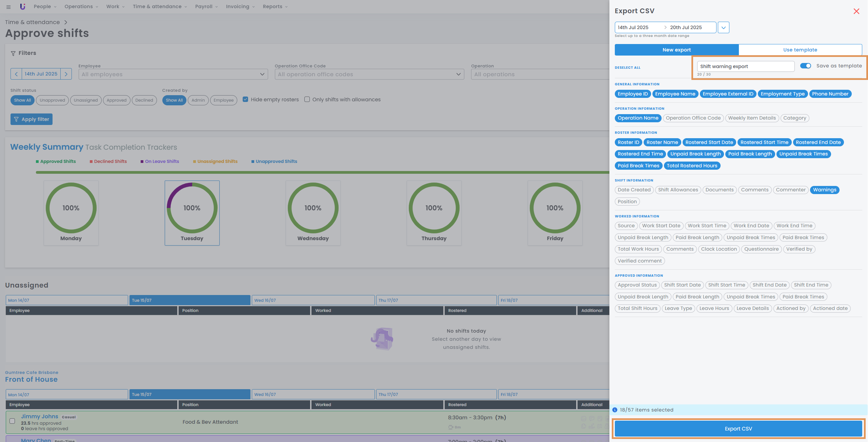Click the Tuesday completion donut chart

pyautogui.click(x=192, y=208)
